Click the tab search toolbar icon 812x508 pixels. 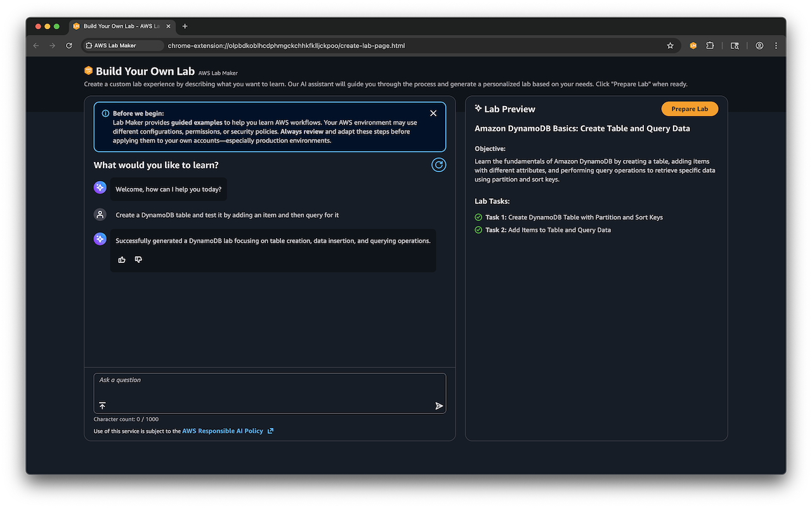[x=735, y=46]
